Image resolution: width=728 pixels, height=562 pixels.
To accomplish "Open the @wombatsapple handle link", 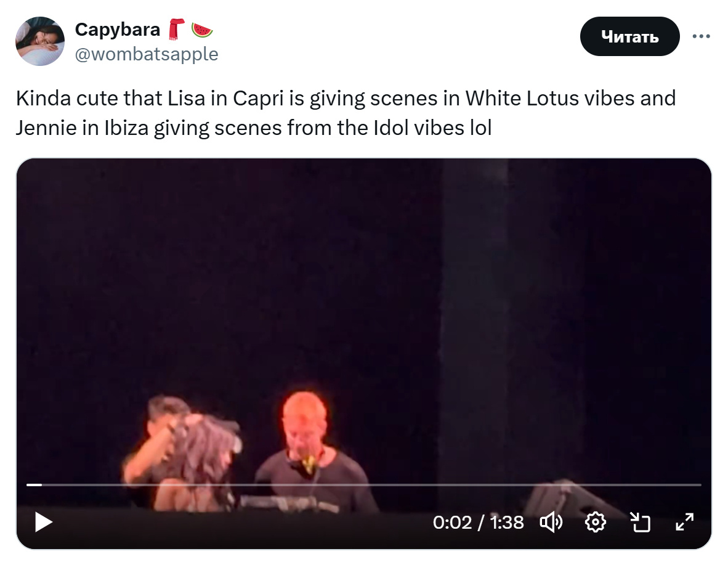I will 147,54.
